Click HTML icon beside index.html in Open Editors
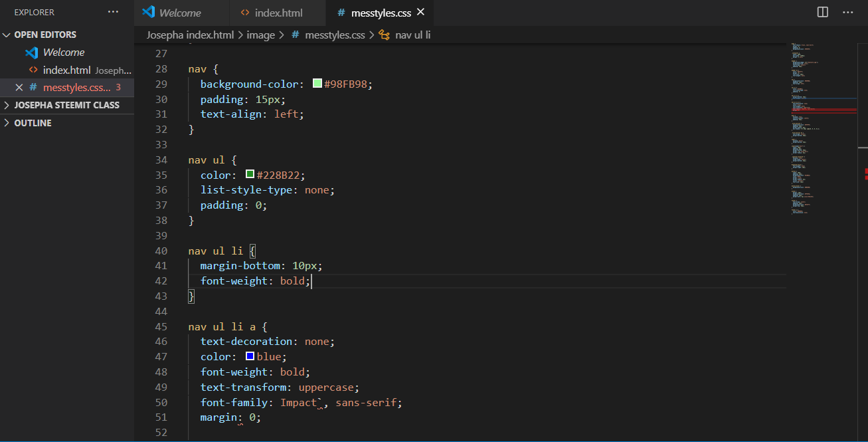The height and width of the screenshot is (442, 868). [x=33, y=70]
